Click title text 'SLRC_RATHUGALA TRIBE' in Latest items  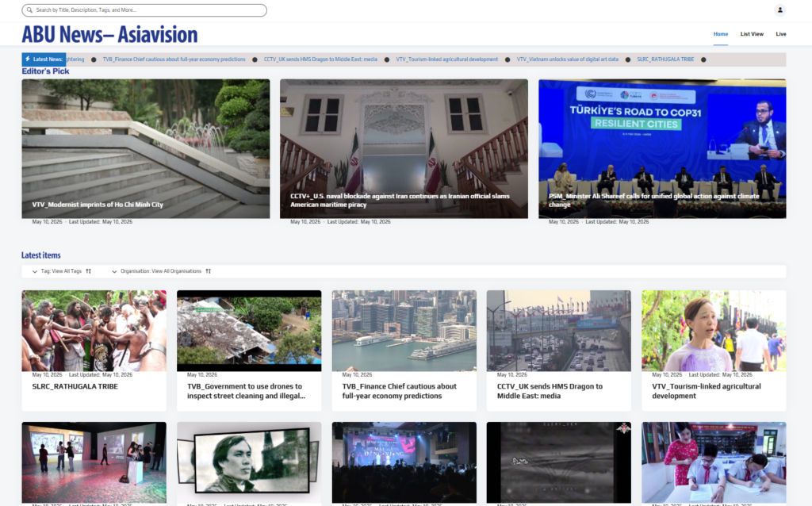click(75, 386)
